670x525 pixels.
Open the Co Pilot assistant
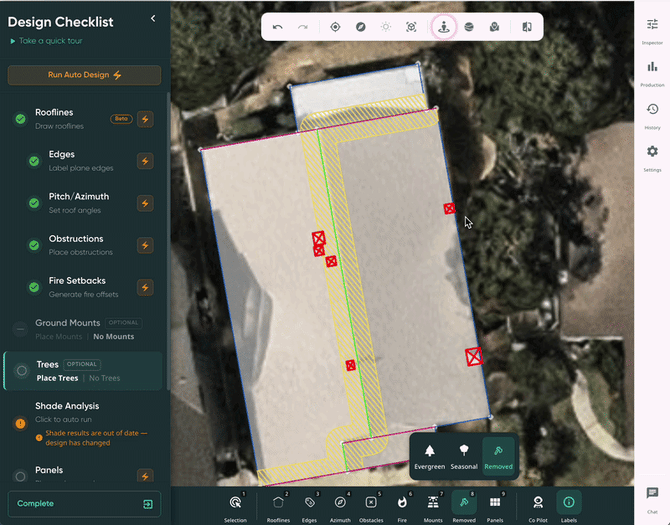(x=538, y=502)
